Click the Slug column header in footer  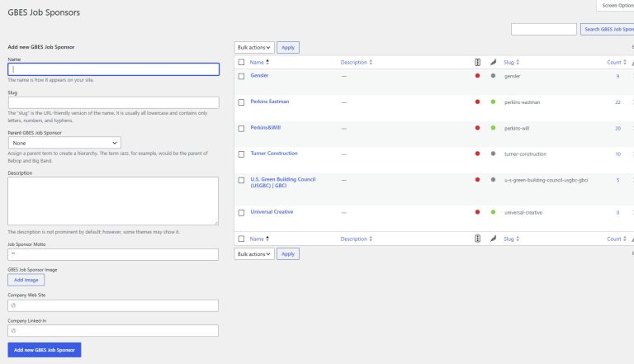click(x=509, y=239)
